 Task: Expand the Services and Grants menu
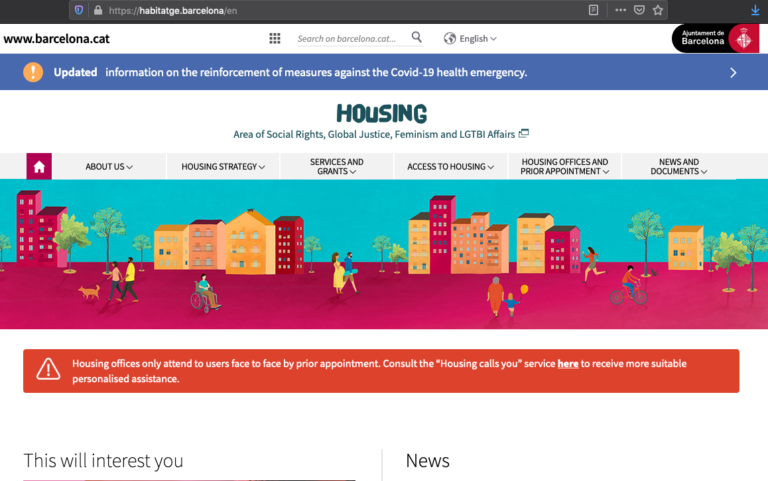[336, 167]
